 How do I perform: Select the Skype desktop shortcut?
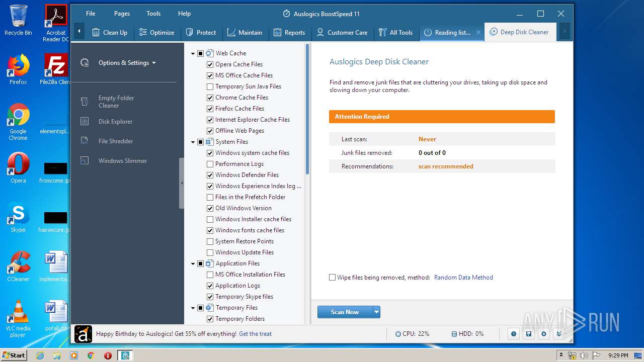coord(18,218)
